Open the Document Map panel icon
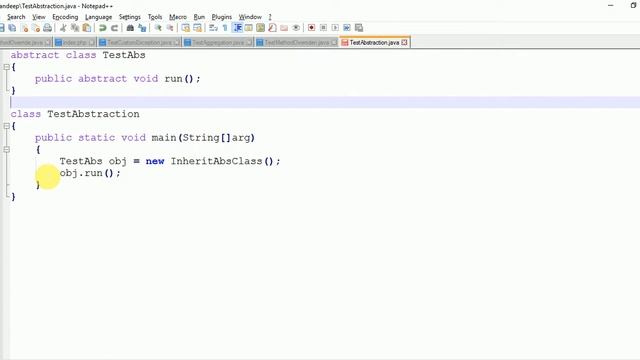640x360 pixels. click(x=260, y=28)
